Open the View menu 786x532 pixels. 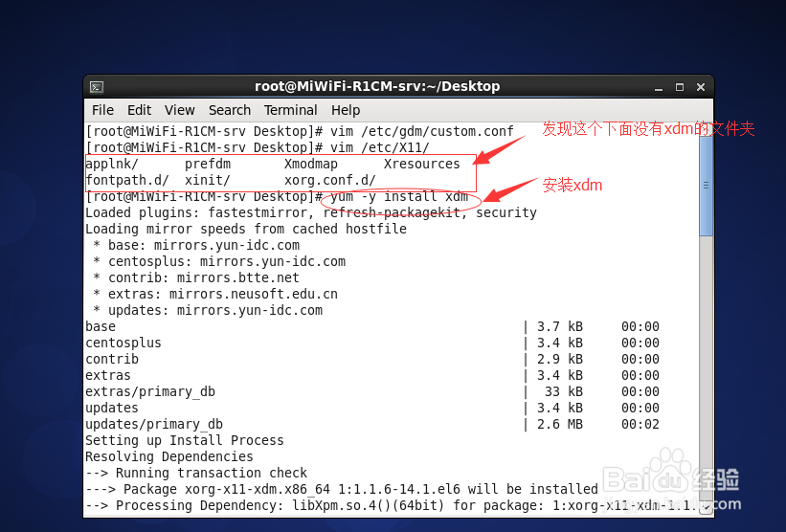pos(179,110)
